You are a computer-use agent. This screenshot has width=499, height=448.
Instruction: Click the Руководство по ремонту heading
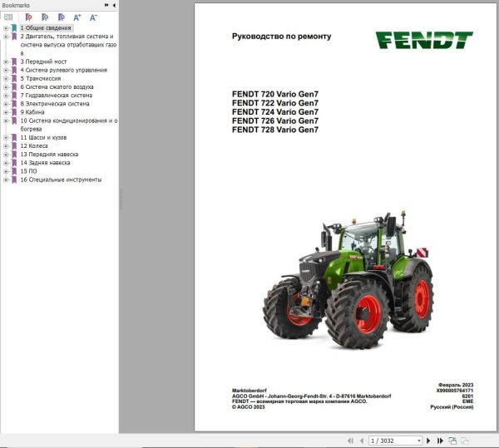[281, 37]
